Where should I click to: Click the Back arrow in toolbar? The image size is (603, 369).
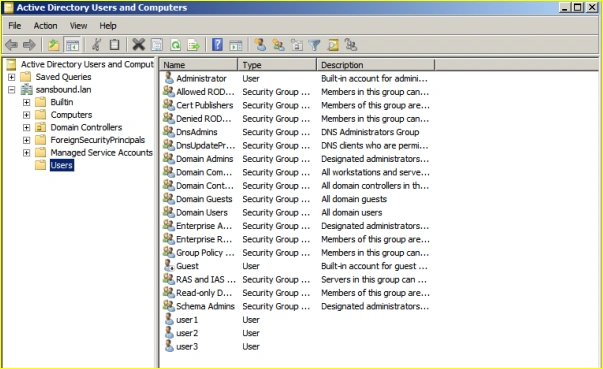11,45
